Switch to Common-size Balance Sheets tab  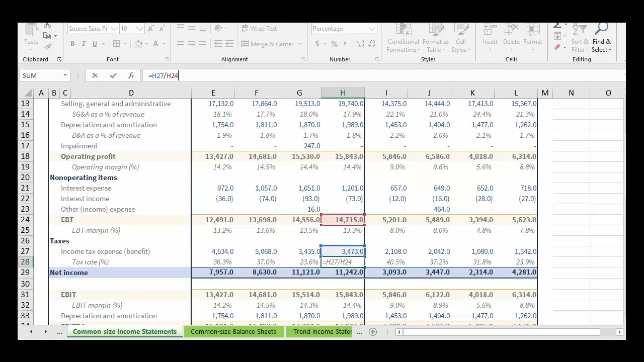pos(233,331)
